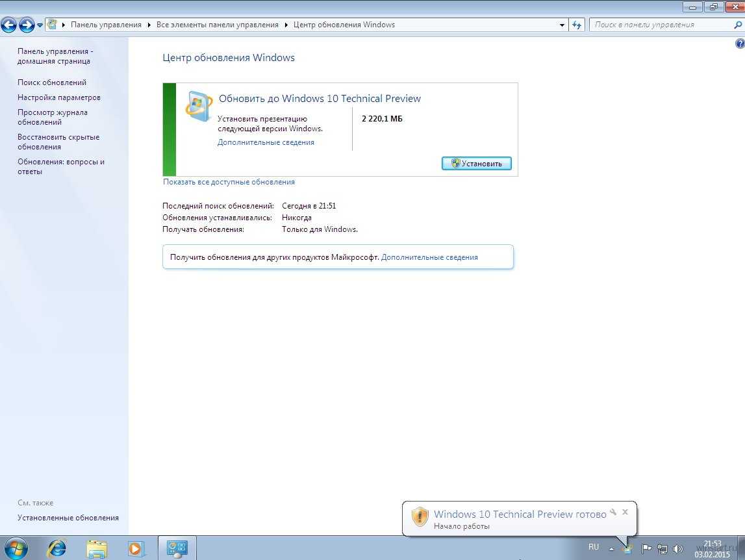Open Windows Explorer folder icon on taskbar

point(97,548)
